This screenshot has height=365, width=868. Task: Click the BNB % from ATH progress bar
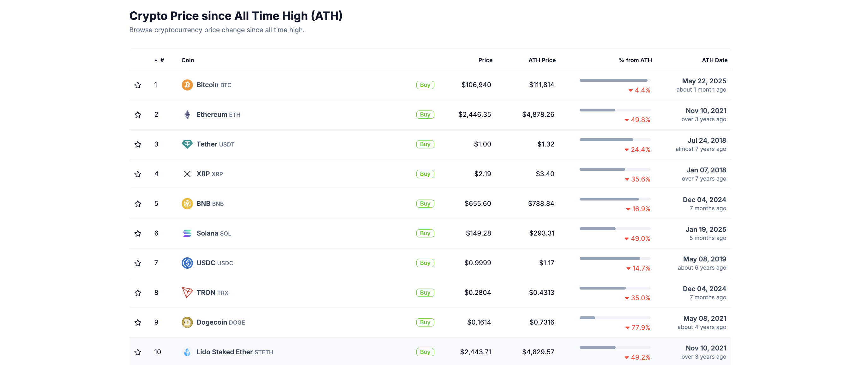click(x=615, y=199)
